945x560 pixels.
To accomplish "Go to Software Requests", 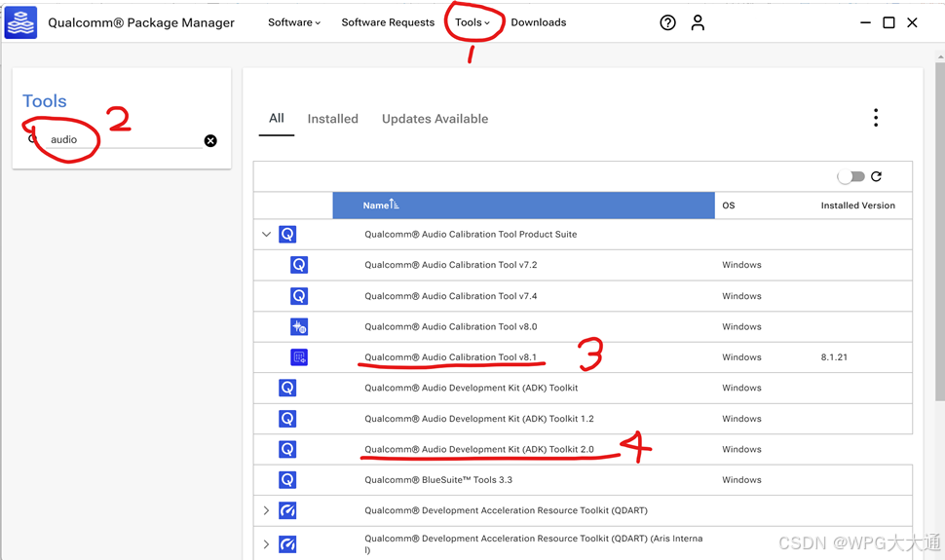I will tap(388, 22).
